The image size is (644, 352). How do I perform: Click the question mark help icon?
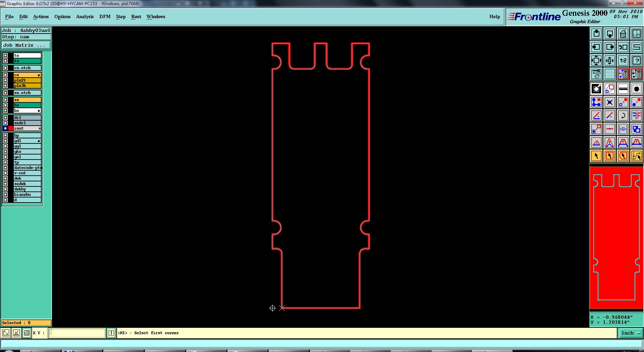click(637, 60)
